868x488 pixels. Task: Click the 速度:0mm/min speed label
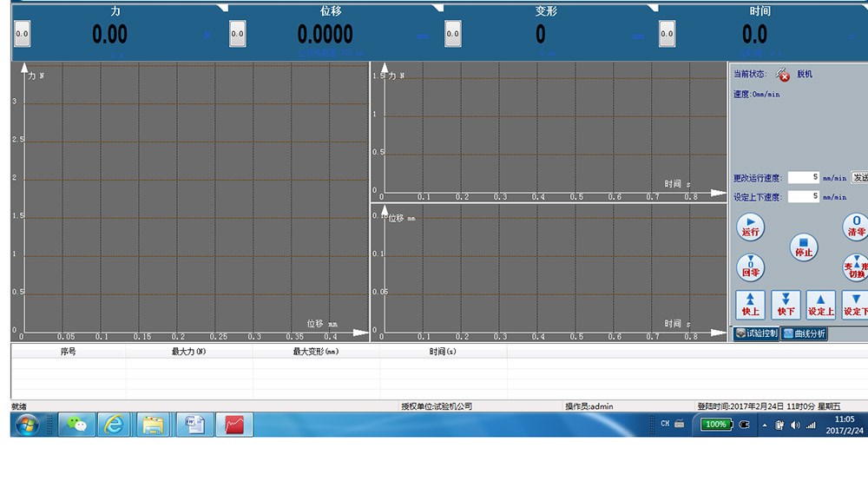pyautogui.click(x=756, y=94)
